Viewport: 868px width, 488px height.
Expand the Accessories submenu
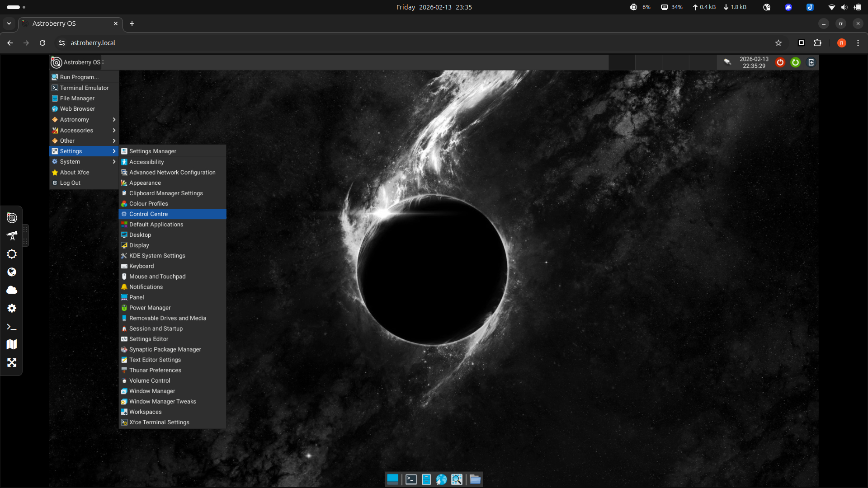coord(84,130)
